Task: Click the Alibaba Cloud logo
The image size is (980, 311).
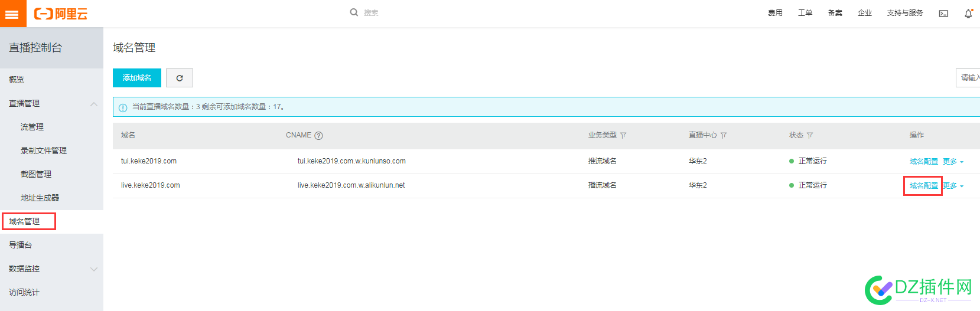Action: pyautogui.click(x=61, y=14)
